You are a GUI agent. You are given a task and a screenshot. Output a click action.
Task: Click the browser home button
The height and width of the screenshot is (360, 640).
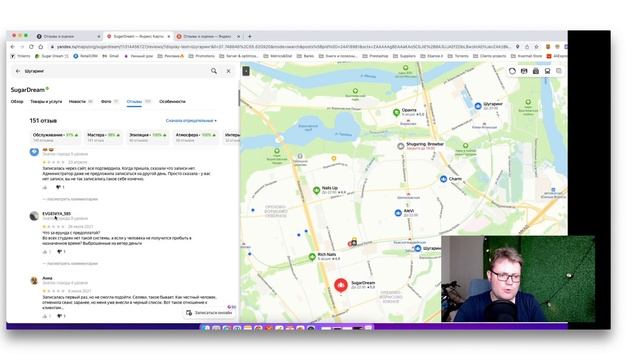point(40,47)
